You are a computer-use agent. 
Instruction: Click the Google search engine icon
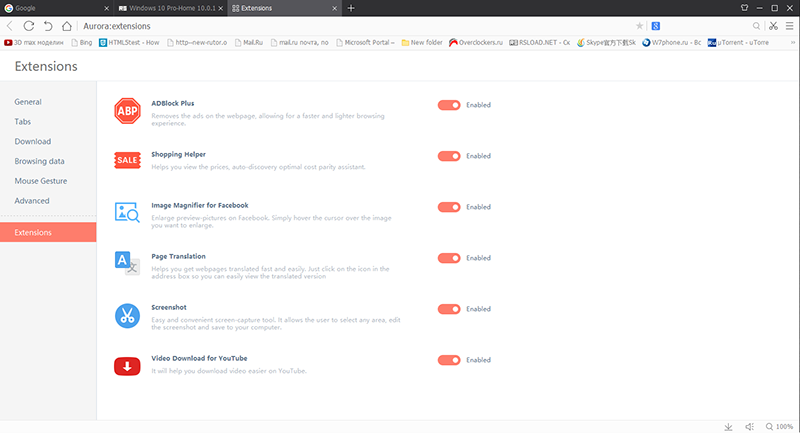[656, 26]
